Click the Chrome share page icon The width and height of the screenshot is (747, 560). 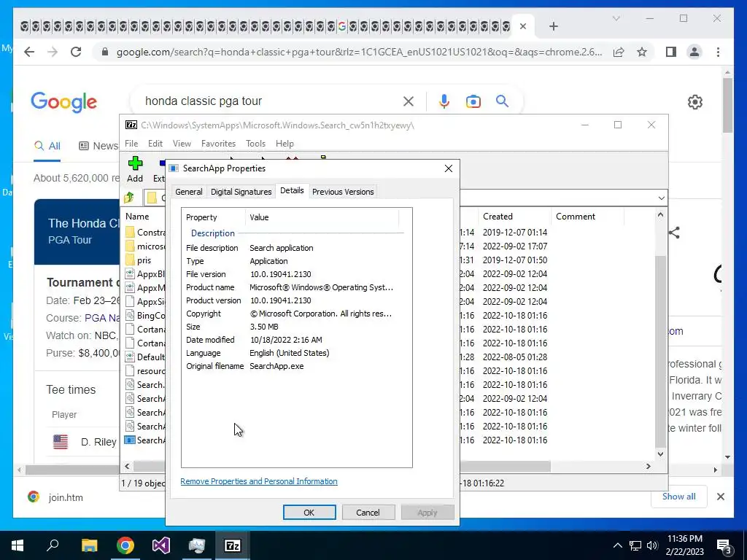coord(619,52)
